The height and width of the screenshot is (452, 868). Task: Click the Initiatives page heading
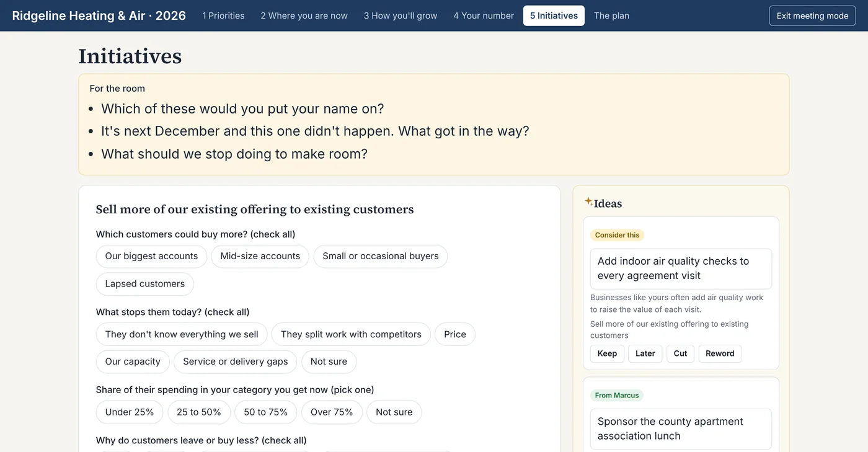pyautogui.click(x=130, y=56)
